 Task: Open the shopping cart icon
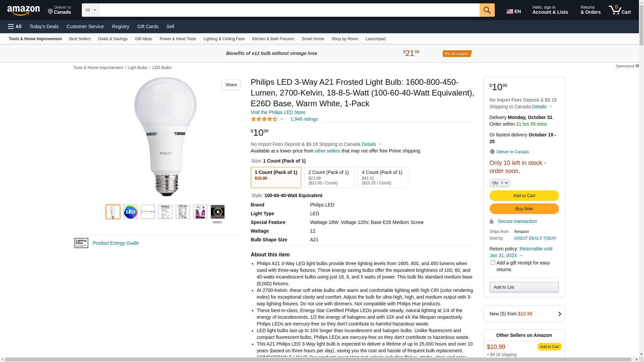click(620, 10)
